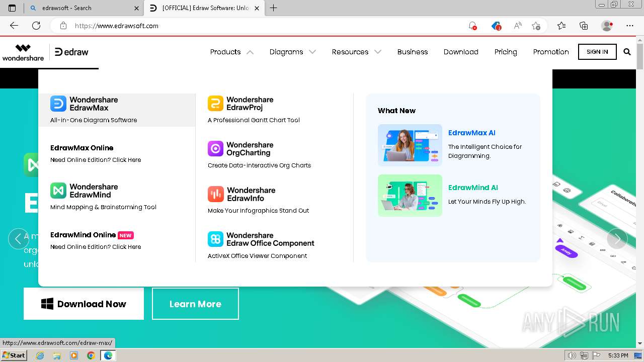
Task: Open Collections icon in toolbar
Action: (584, 26)
